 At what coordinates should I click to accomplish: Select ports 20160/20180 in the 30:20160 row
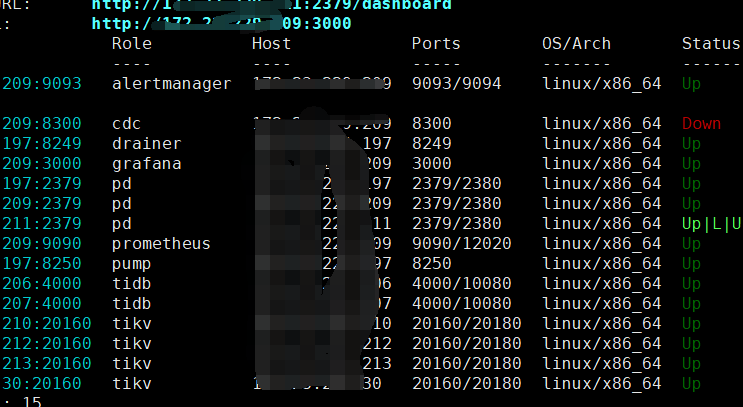(466, 383)
